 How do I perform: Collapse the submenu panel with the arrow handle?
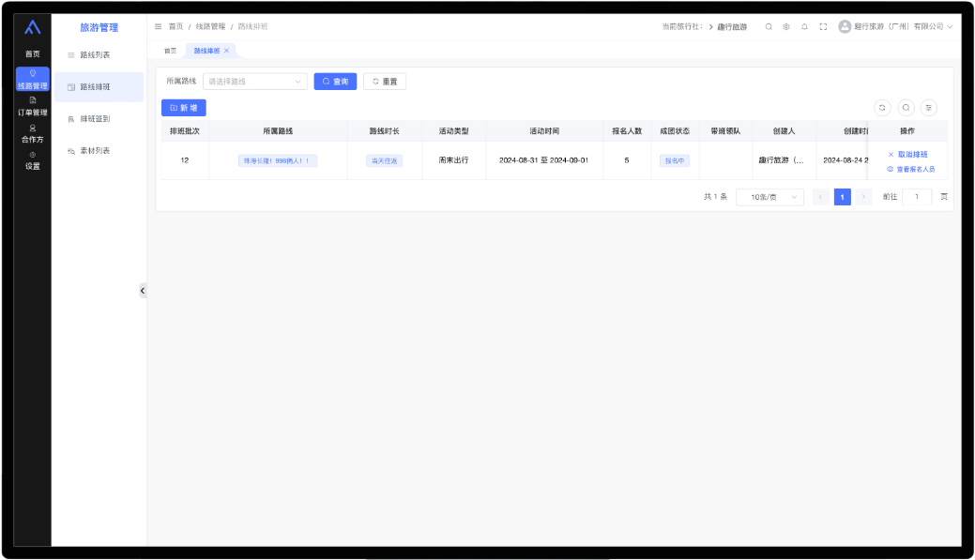pos(143,291)
